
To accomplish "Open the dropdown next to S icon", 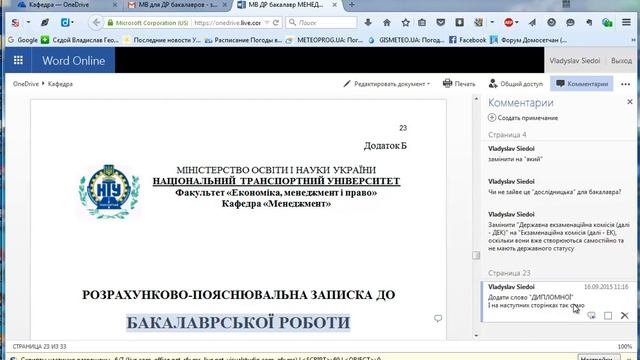I will 28,22.
